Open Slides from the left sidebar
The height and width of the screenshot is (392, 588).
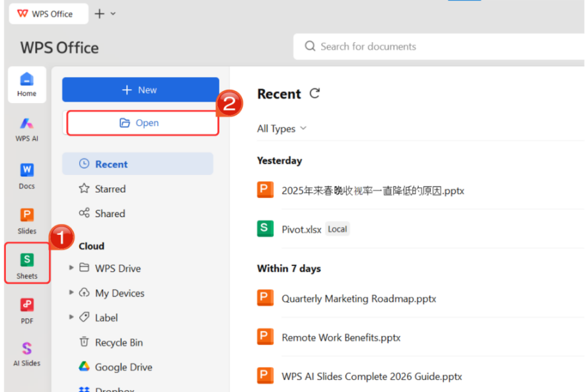[x=27, y=221]
